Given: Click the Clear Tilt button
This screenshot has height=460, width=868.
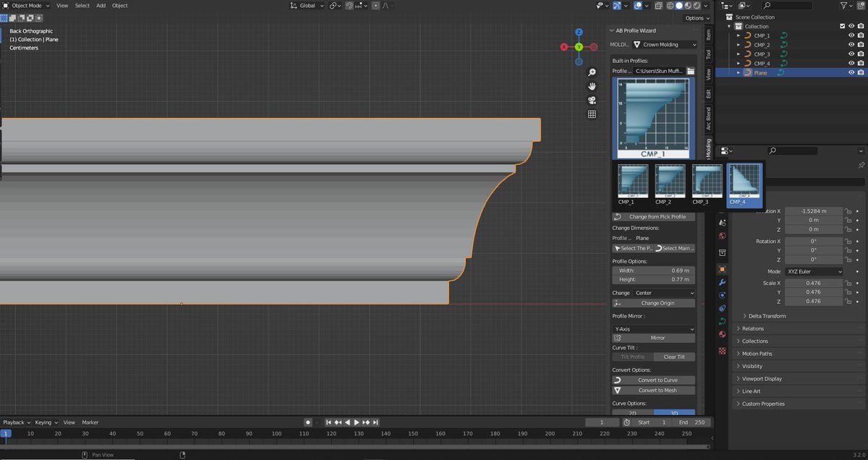Looking at the screenshot, I should 674,357.
